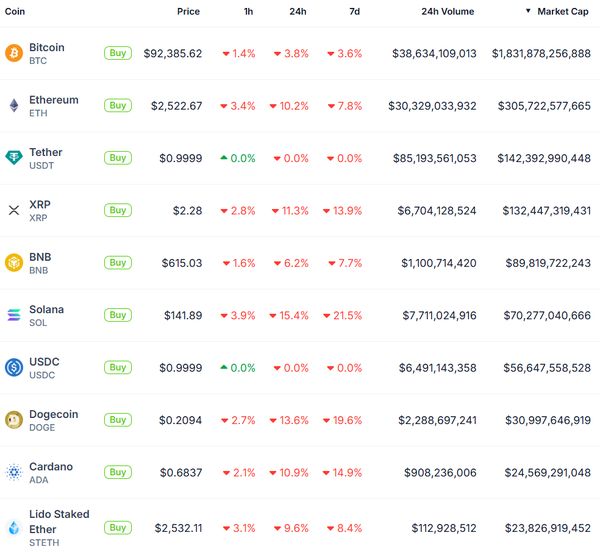The height and width of the screenshot is (552, 600).
Task: Click the Bitcoin coin logo icon
Action: [x=14, y=53]
